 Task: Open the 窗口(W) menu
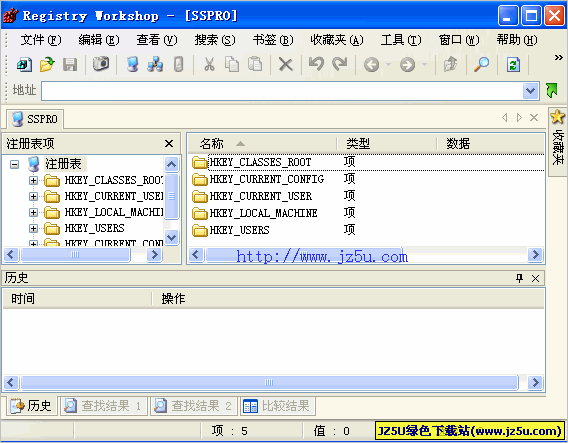(x=459, y=40)
